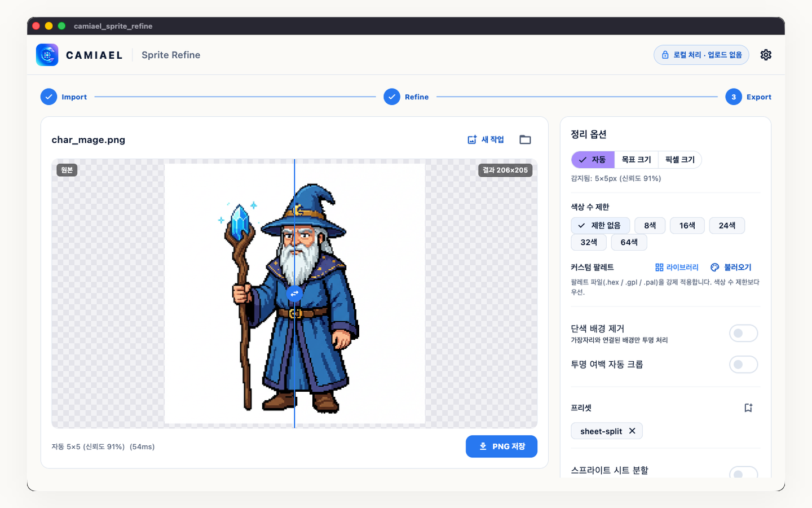Screen dimensions: 812x508
Task: Open settings via the gear icon
Action: coord(766,55)
